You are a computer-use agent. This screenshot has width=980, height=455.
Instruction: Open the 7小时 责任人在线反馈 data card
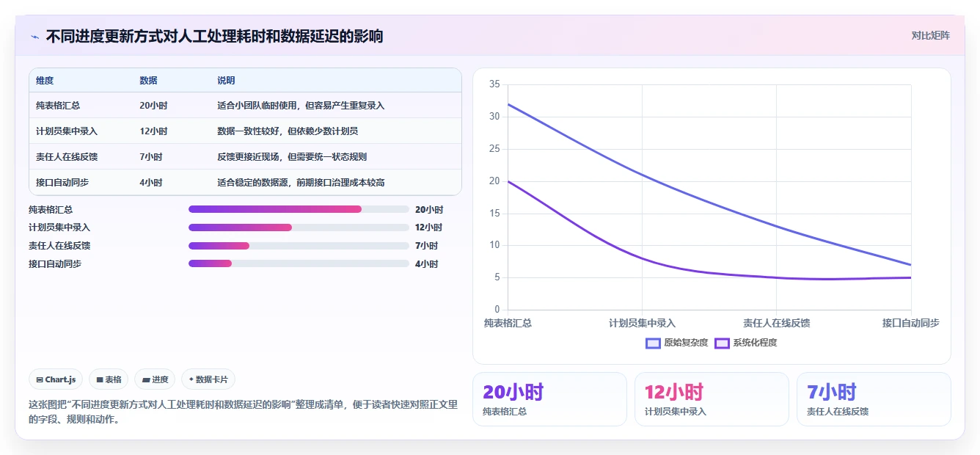874,399
